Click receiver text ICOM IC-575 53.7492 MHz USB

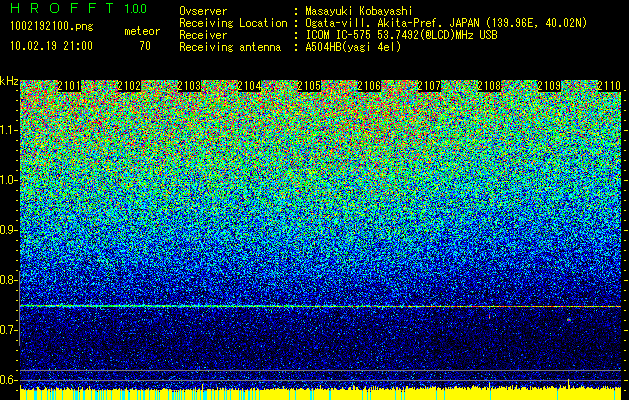click(x=401, y=35)
